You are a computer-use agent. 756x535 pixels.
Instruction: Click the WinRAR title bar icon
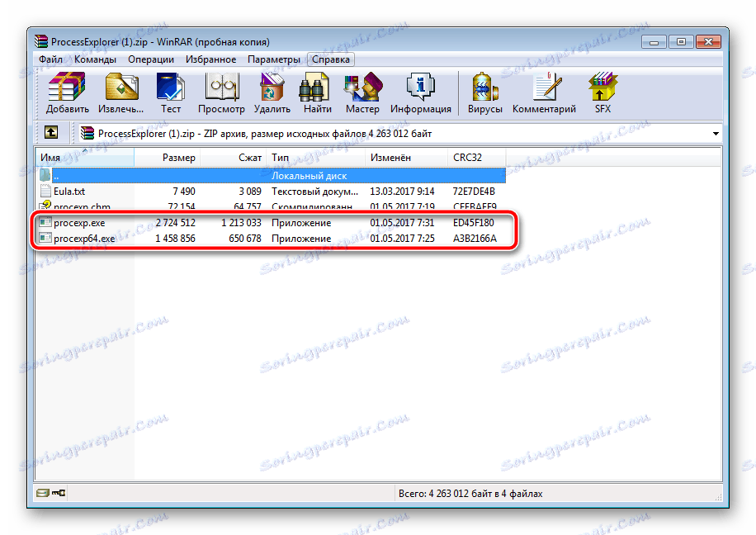tap(41, 42)
